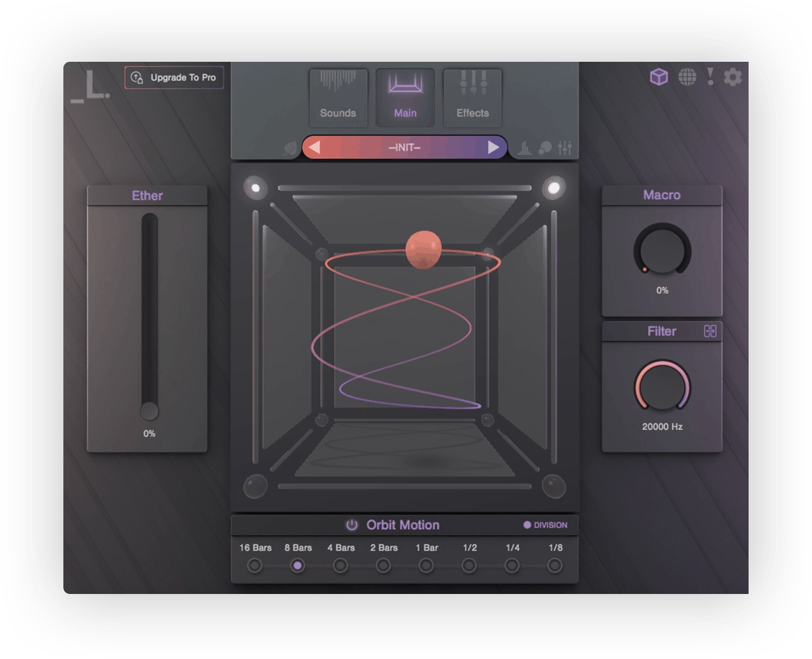Click the chain-link icon on the Filter panel
812x659 pixels.
(710, 331)
